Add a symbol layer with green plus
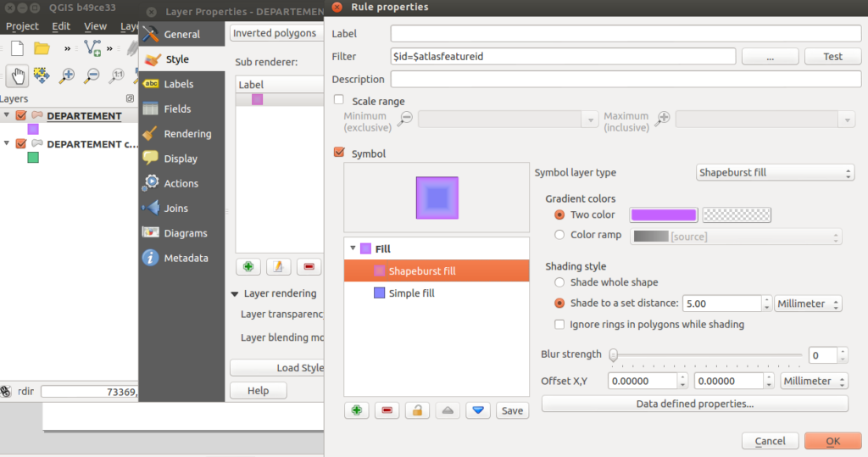868x457 pixels. click(x=357, y=410)
